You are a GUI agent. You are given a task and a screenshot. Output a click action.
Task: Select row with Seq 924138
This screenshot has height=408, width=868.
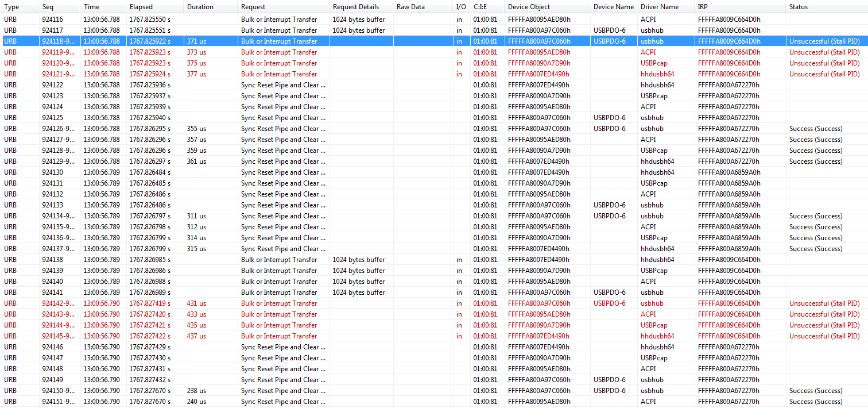(x=434, y=260)
